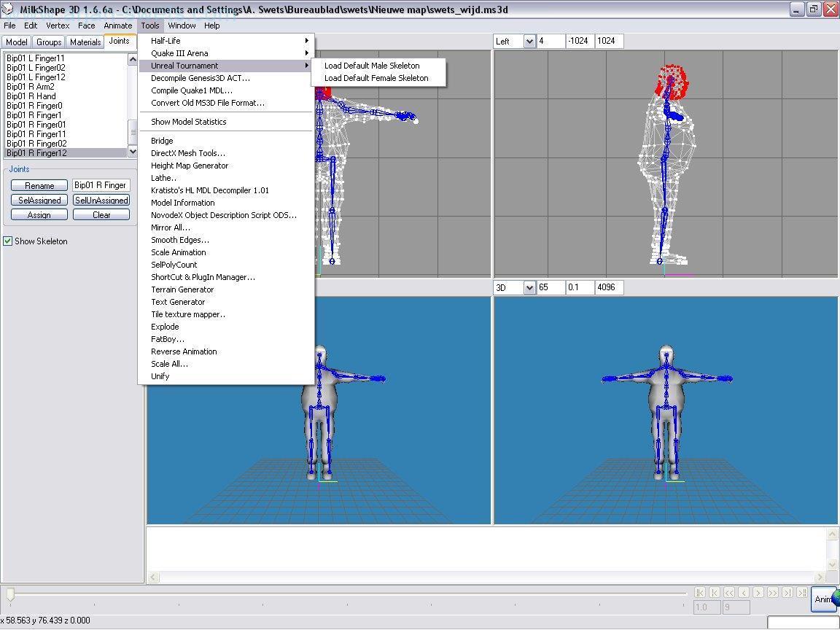Select the FatBoy menu entry
This screenshot has height=630, width=840.
[x=226, y=339]
